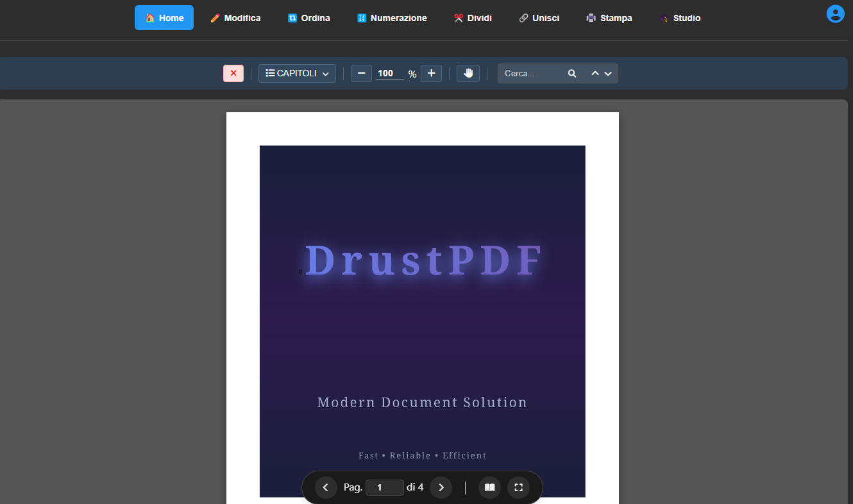Open the Unisci merge tool
This screenshot has width=853, height=504.
tap(539, 18)
